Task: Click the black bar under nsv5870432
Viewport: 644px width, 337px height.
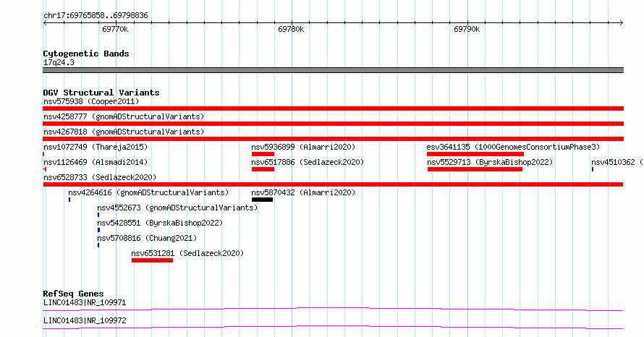Action: click(262, 200)
